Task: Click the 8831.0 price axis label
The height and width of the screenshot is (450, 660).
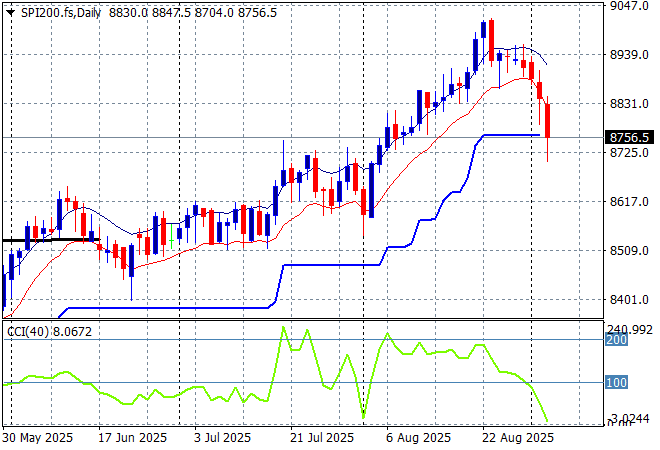Action: tap(629, 104)
